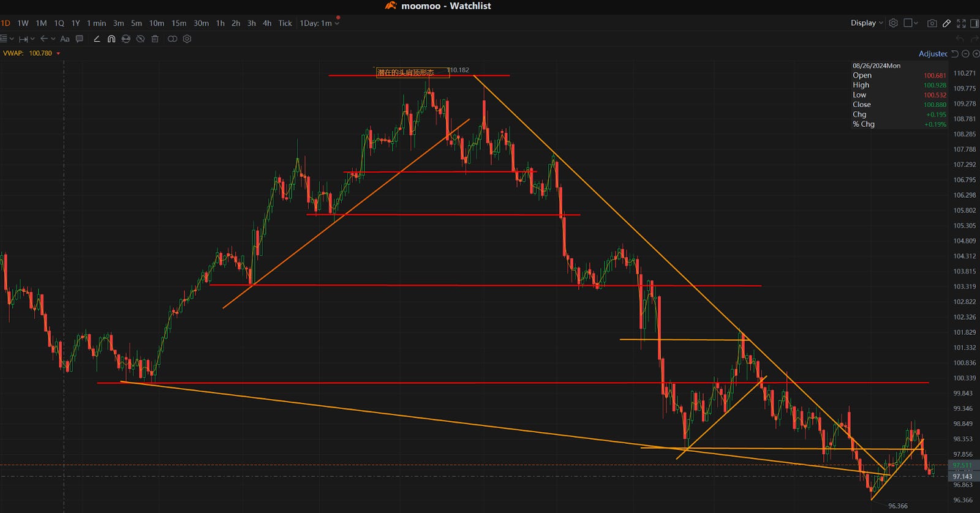The image size is (980, 513).
Task: Click the moomoo logo in title bar
Action: point(391,6)
